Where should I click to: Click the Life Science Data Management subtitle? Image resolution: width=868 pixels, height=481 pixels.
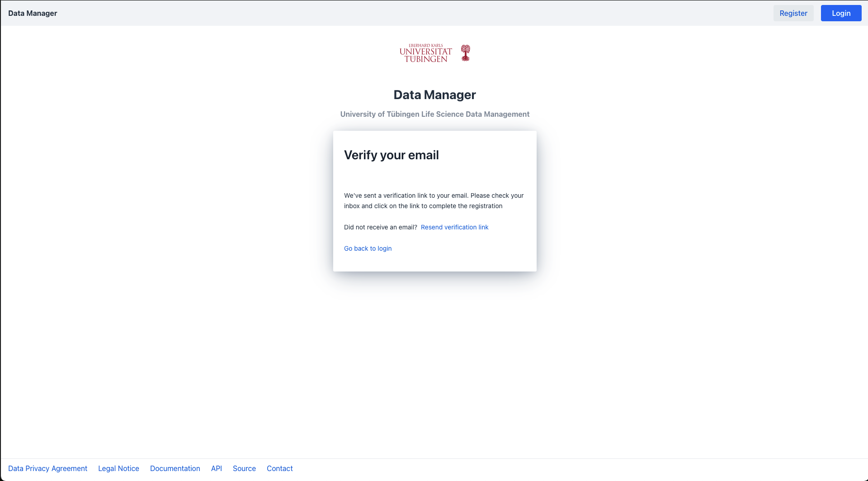pos(434,114)
